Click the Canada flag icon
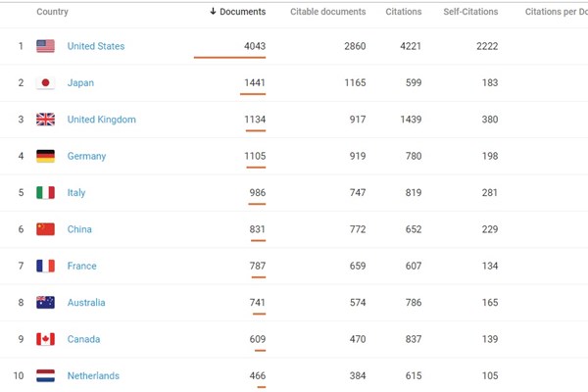 click(x=45, y=339)
